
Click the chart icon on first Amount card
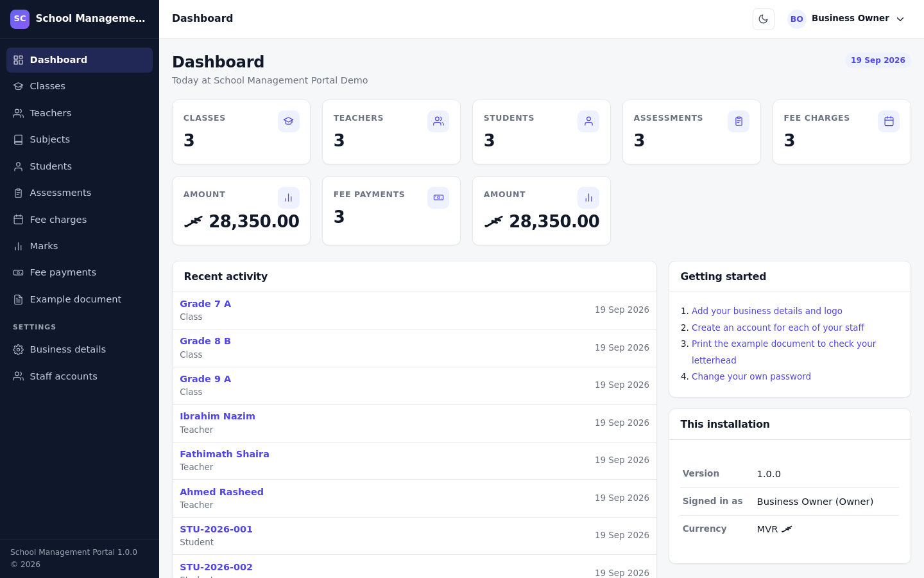[x=289, y=198]
